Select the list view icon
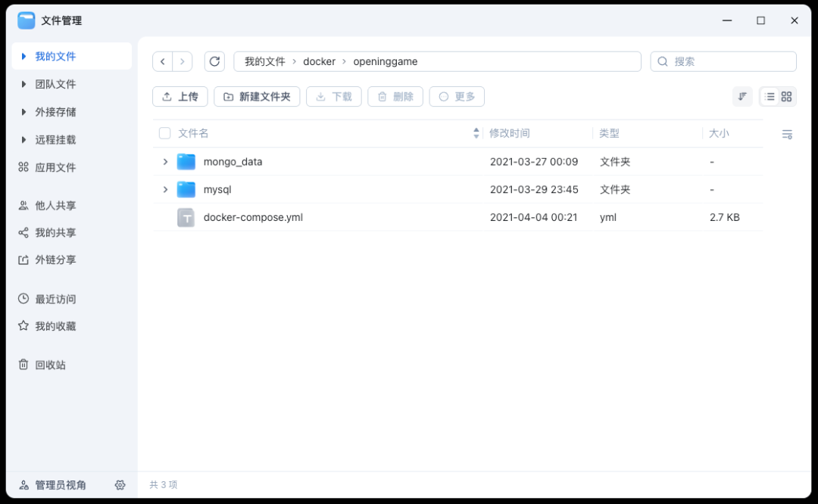Image resolution: width=818 pixels, height=504 pixels. coord(770,96)
